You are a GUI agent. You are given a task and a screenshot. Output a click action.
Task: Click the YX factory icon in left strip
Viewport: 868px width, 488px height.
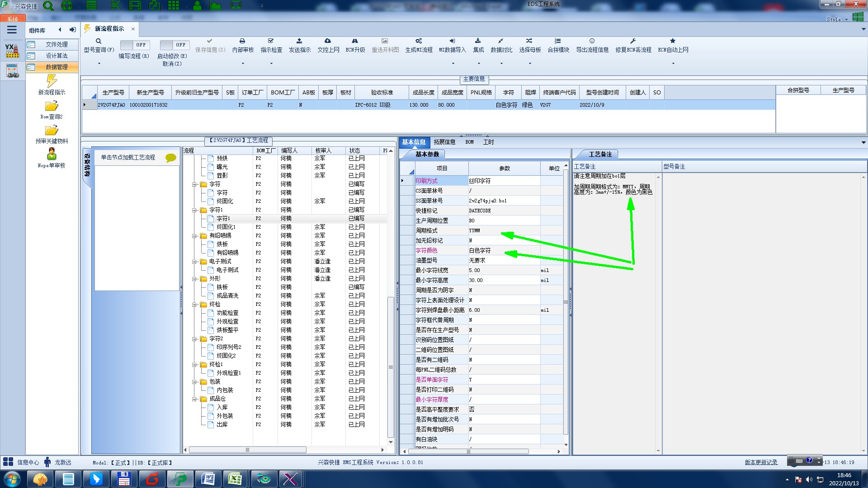12,51
